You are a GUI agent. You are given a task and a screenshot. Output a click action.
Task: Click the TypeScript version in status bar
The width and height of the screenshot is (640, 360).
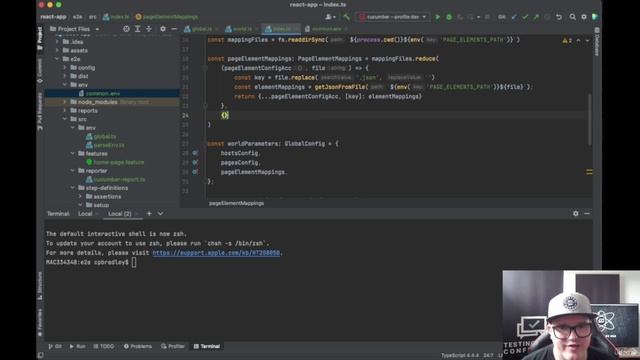460,355
